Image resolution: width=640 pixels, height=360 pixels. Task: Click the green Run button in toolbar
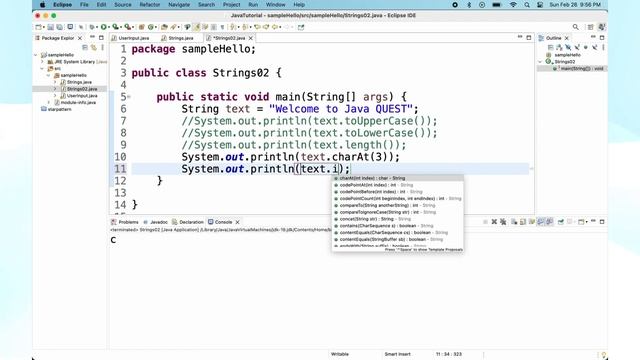tap(104, 27)
